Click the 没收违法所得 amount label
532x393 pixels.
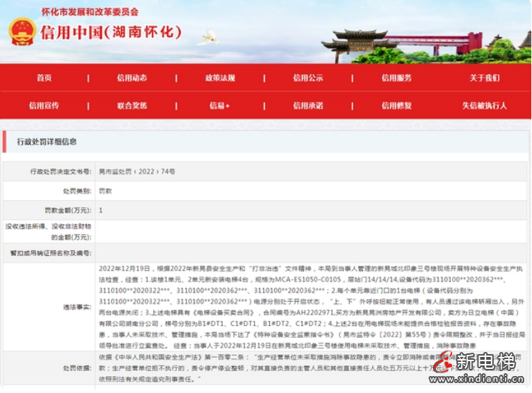tap(48, 232)
